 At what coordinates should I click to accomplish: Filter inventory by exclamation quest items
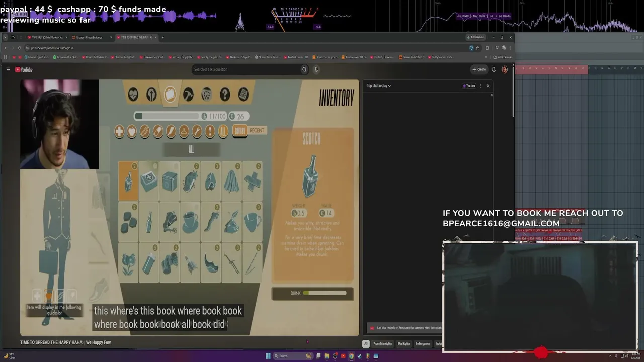coord(210,132)
